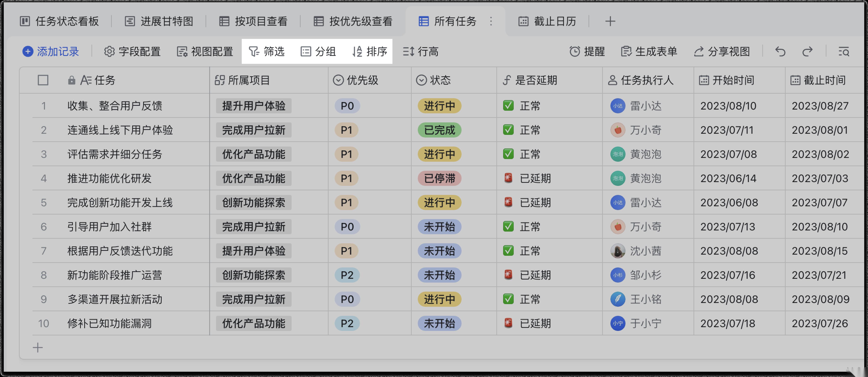Screen dimensions: 868x377
Task: Click 已停滞 status tag in row 4
Action: tap(439, 178)
